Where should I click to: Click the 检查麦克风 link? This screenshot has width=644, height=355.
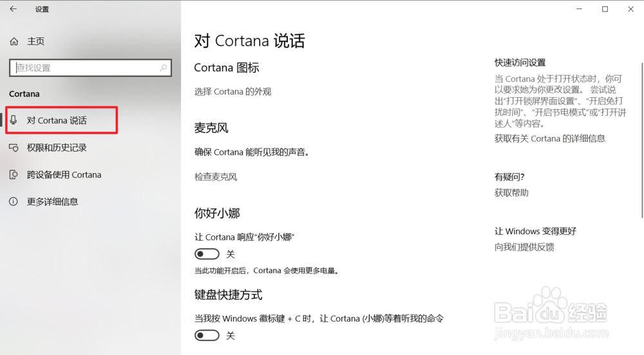(x=216, y=177)
